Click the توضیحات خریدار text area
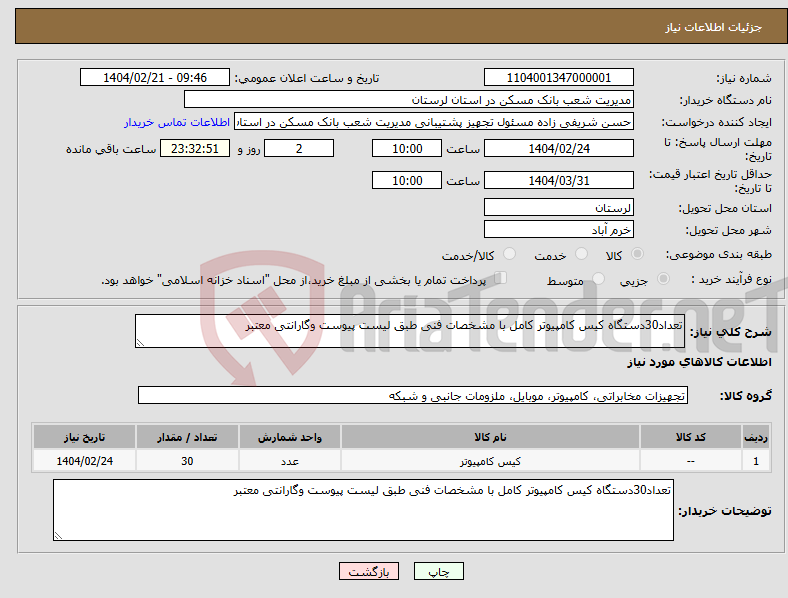 pos(363,510)
